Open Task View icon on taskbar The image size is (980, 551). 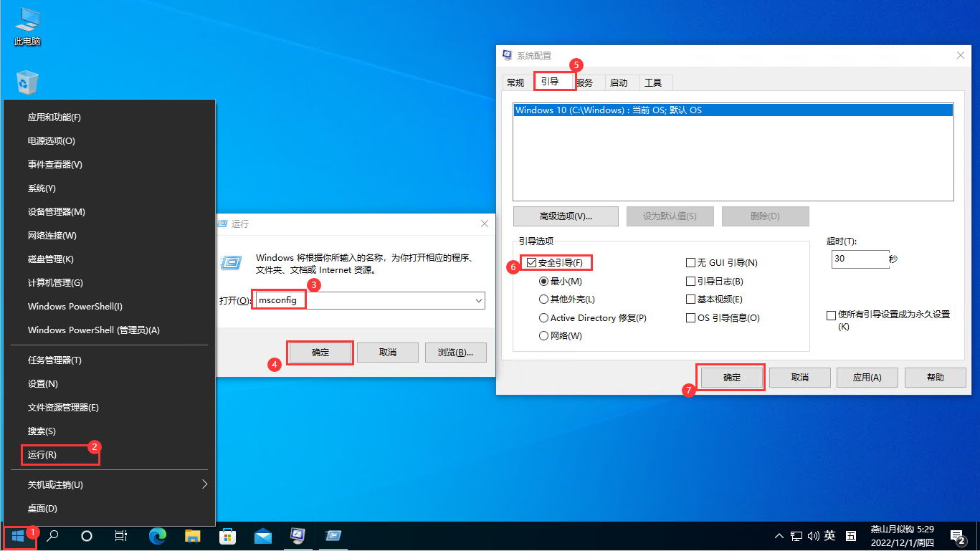coord(121,536)
